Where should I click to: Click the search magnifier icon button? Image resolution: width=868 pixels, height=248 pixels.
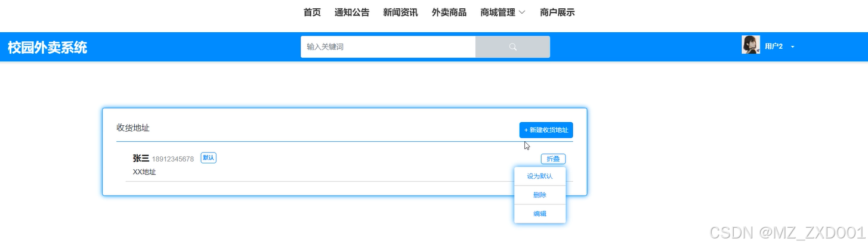512,47
